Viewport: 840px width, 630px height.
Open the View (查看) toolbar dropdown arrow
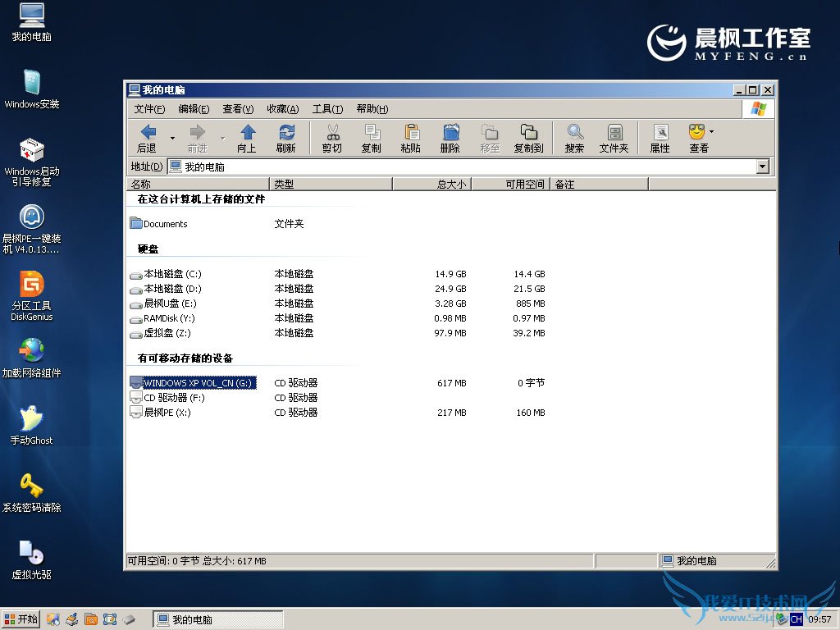(711, 131)
